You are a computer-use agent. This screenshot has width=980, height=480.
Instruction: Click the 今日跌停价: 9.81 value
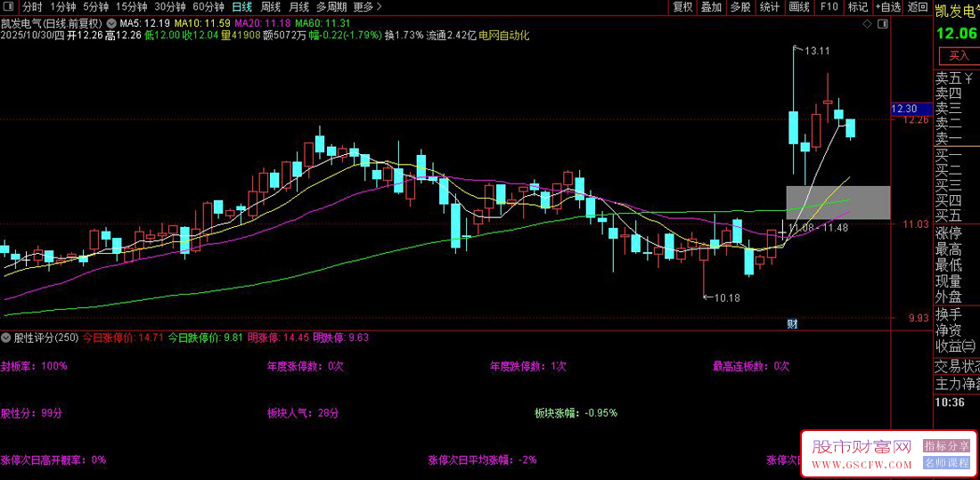point(206,338)
